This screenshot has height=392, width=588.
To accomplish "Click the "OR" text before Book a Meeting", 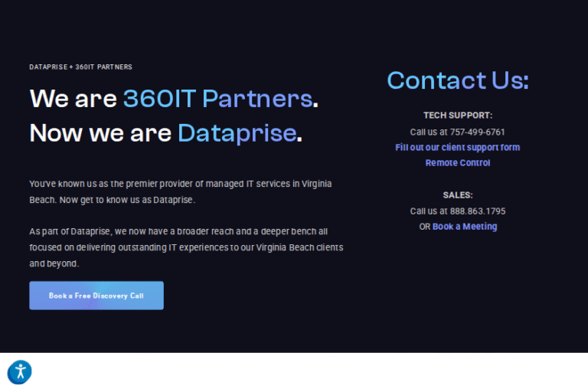I will pos(424,227).
